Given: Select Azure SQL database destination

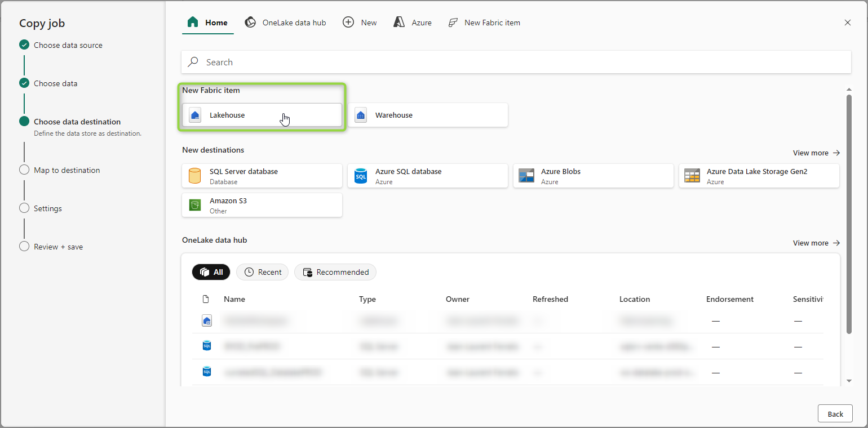Looking at the screenshot, I should pos(428,176).
